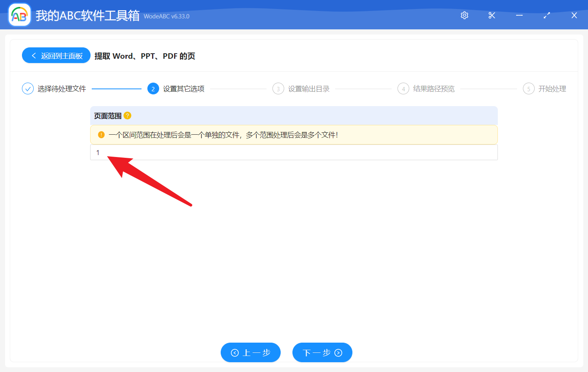Viewport: 588px width, 372px height.
Task: Proceed with the 下一步 button
Action: (322, 352)
